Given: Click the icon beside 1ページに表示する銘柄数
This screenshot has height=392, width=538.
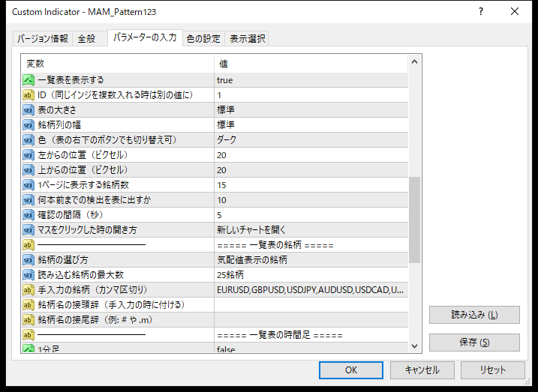Looking at the screenshot, I should [x=29, y=185].
